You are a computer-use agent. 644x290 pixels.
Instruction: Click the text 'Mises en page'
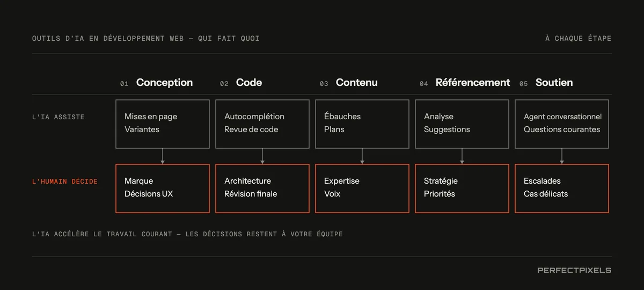[151, 117]
